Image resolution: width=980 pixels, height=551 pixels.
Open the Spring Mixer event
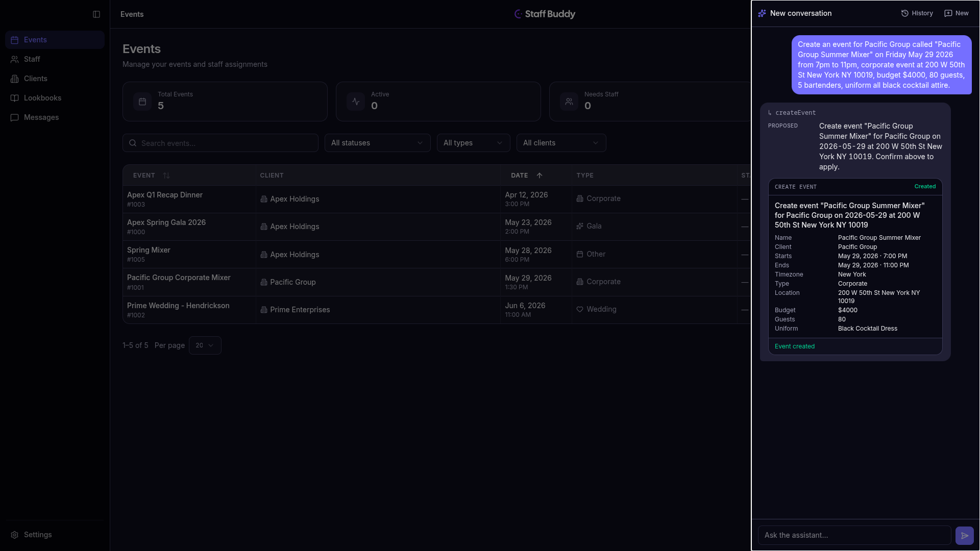[x=149, y=250]
